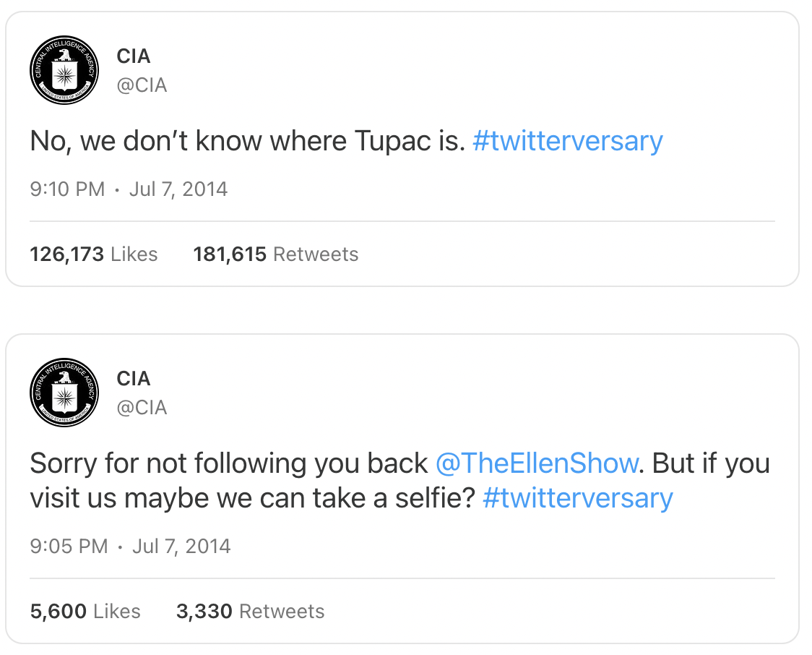Open the #twitterversary hashtag in the selfie tweet
This screenshot has height=655, width=812.
[577, 498]
